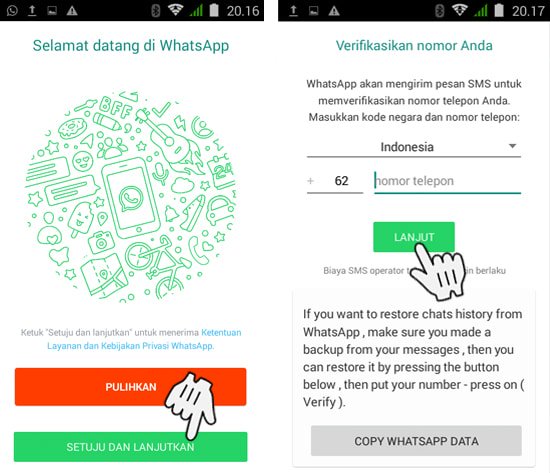Screen dimensions: 550x473
Task: Tap the battery icon next to 20.16
Action: 214,10
